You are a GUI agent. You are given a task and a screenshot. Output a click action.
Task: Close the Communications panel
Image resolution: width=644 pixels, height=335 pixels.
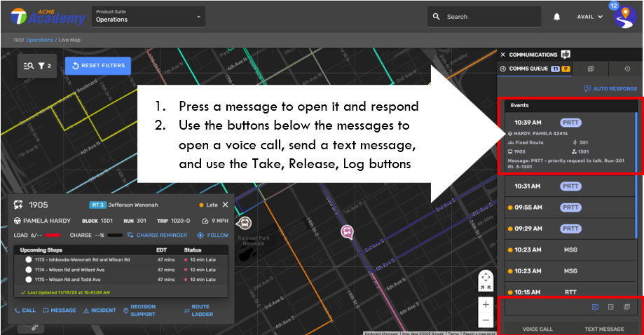point(502,54)
